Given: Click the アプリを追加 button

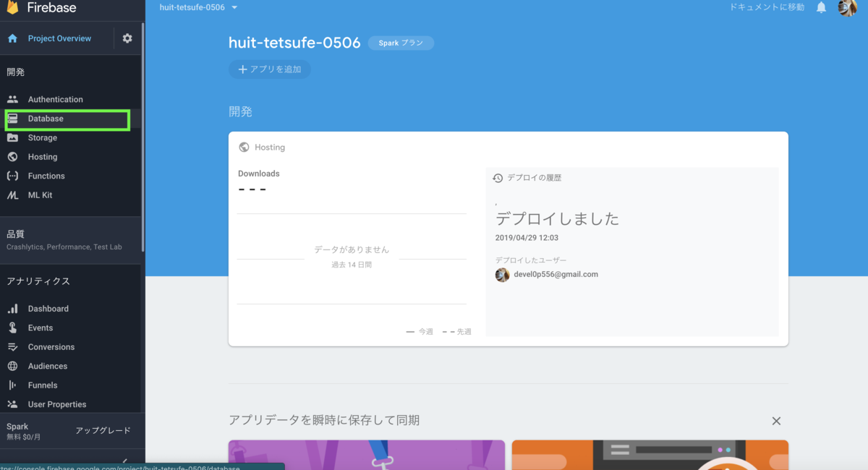Looking at the screenshot, I should [270, 69].
